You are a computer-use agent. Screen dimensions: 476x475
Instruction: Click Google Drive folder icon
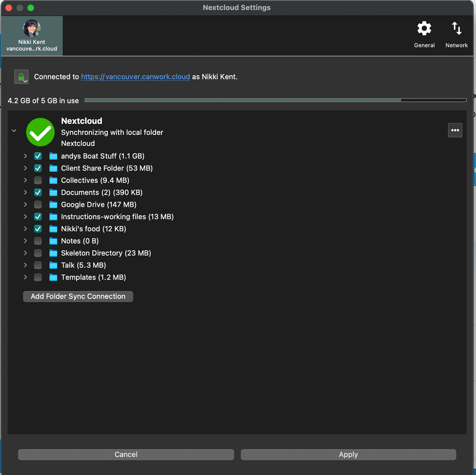53,205
